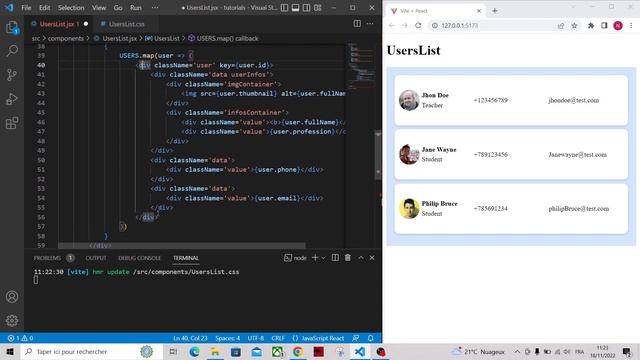Open the File menu
The width and height of the screenshot is (640, 360).
[x=26, y=7]
